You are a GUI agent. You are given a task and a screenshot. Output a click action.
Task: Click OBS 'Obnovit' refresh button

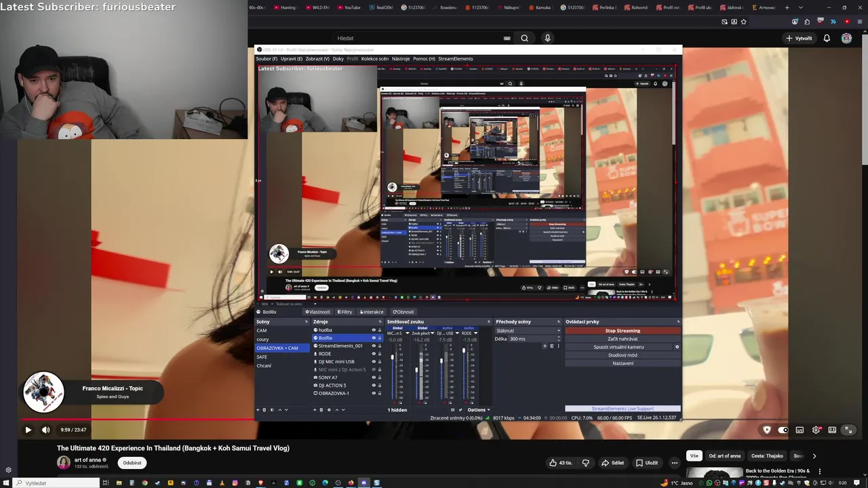pos(403,312)
